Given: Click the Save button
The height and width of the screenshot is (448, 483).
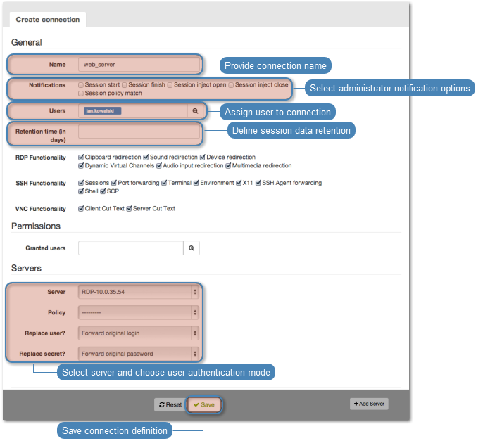Looking at the screenshot, I should coord(204,405).
